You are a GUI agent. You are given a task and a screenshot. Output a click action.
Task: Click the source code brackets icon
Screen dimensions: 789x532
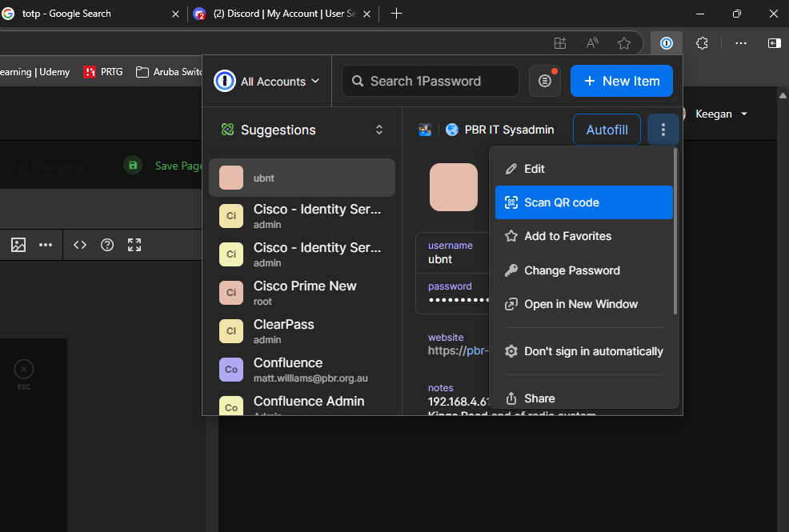tap(80, 245)
